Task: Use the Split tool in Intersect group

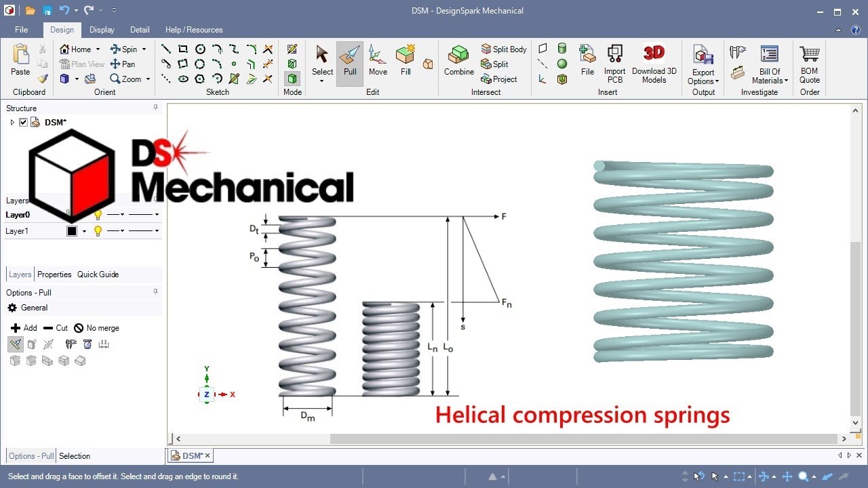Action: [x=495, y=64]
